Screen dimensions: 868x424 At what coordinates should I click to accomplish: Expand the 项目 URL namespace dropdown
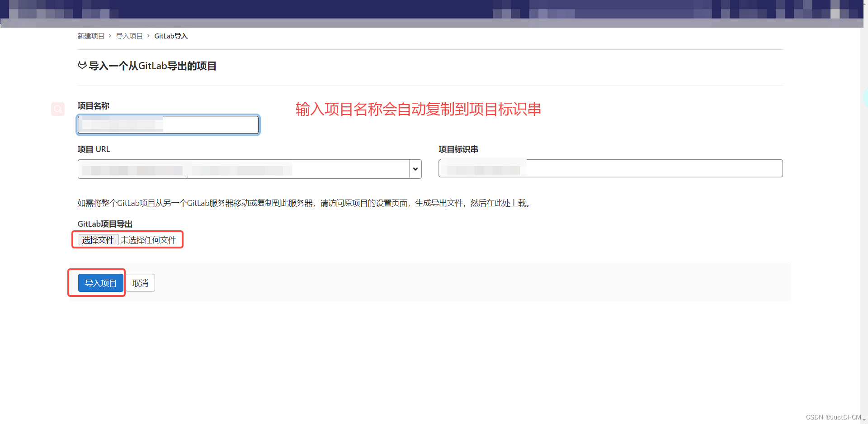[x=415, y=169]
